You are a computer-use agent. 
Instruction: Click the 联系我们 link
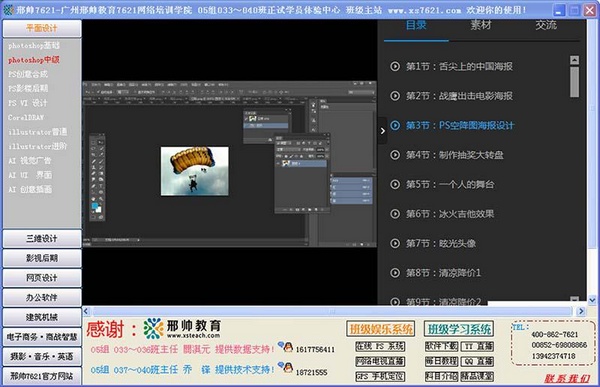567,379
